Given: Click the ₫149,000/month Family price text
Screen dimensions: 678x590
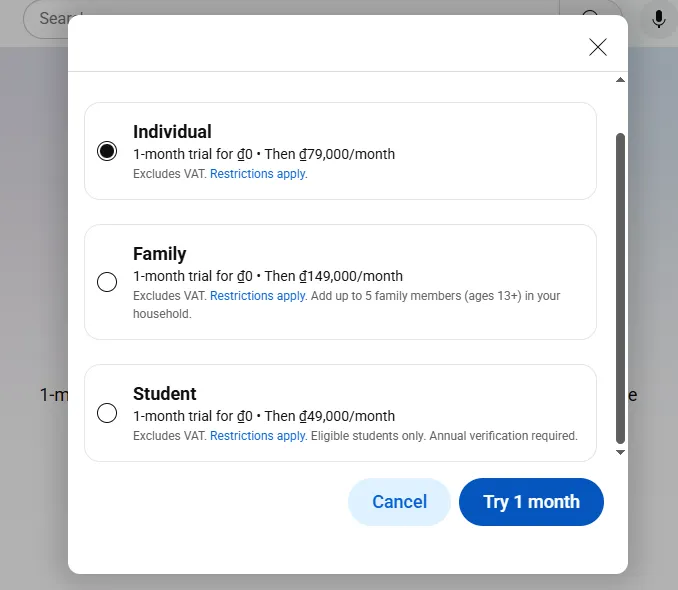Looking at the screenshot, I should pos(334,276).
